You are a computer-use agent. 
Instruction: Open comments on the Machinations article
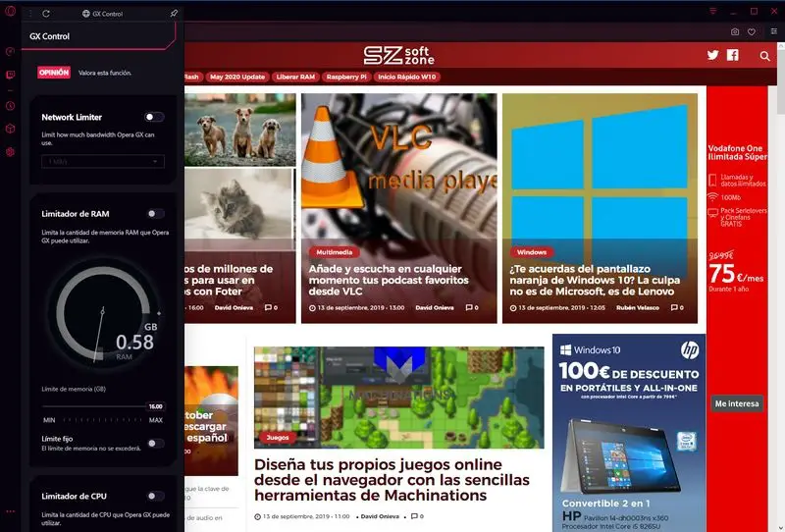(x=417, y=516)
